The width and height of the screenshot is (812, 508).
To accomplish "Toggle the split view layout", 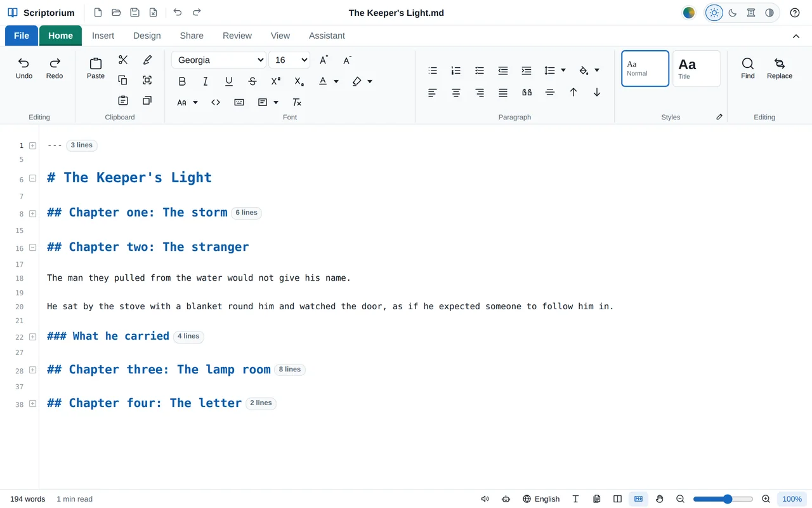I will 617,499.
